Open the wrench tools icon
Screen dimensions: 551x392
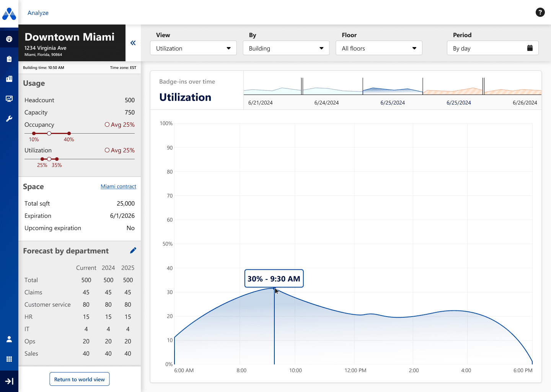(x=9, y=119)
